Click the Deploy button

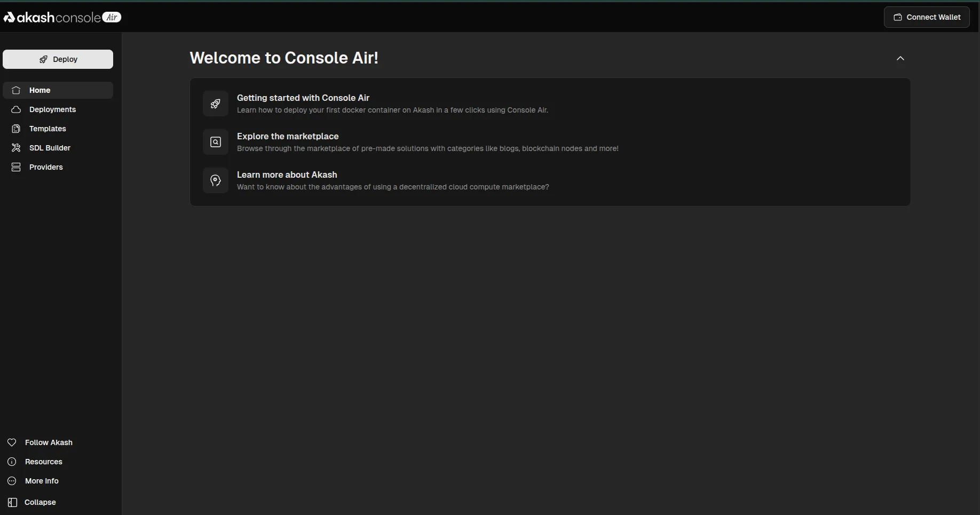(x=58, y=59)
